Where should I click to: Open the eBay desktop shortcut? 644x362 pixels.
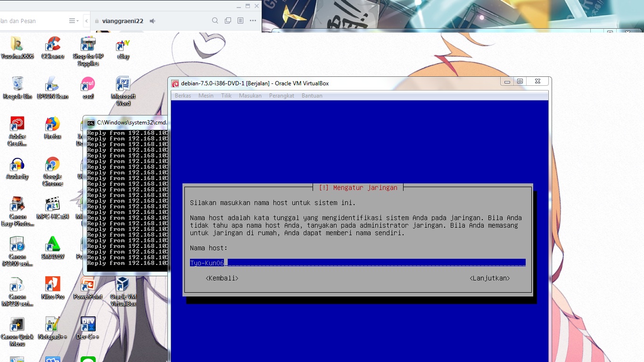point(123,48)
